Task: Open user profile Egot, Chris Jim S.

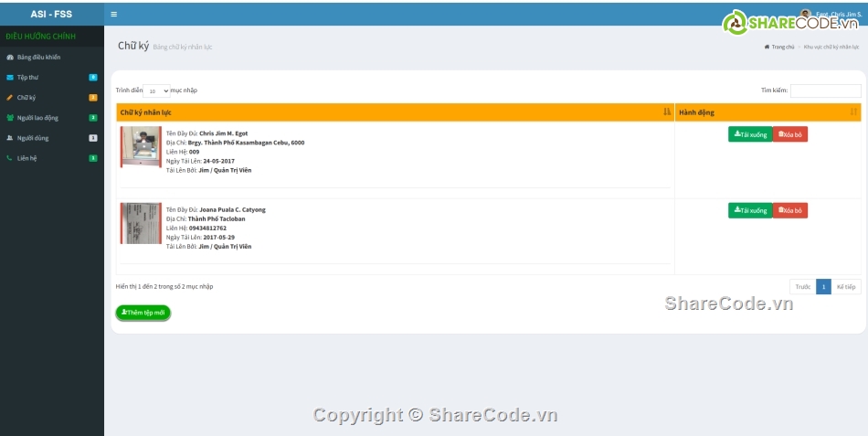Action: pos(831,15)
